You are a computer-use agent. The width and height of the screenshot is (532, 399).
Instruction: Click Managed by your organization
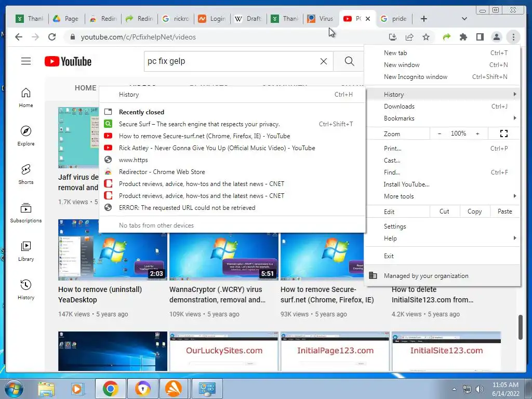tap(443, 276)
